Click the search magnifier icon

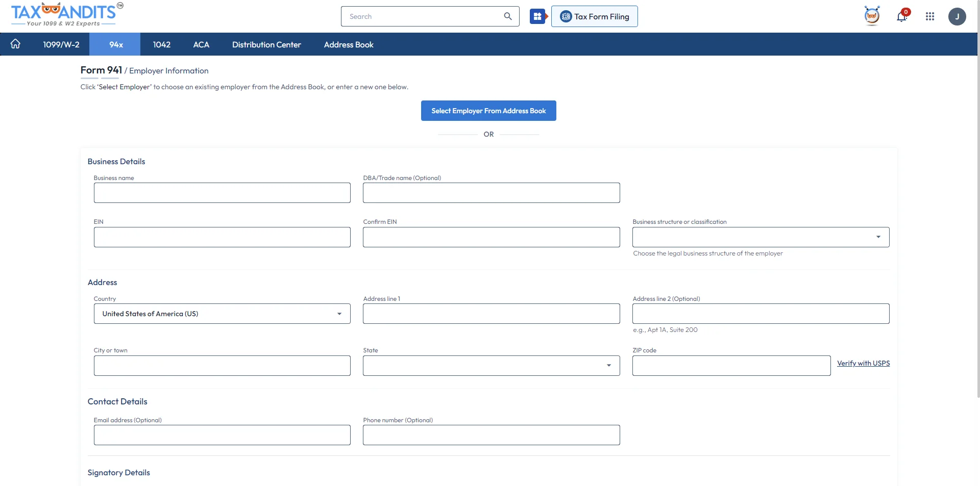coord(508,16)
